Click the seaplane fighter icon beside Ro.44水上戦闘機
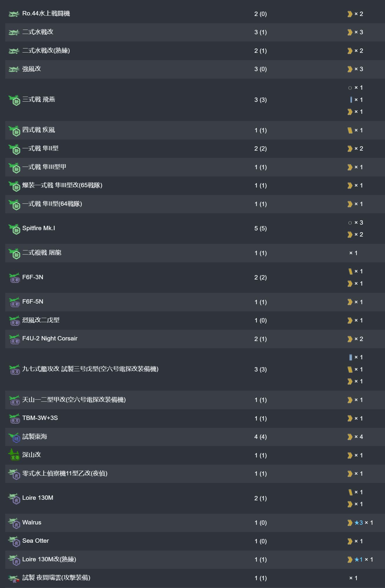The image size is (385, 588). [x=14, y=14]
